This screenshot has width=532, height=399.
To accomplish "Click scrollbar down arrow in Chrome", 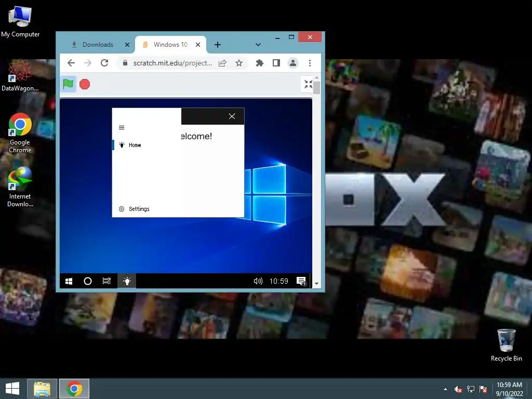I will coord(316,284).
